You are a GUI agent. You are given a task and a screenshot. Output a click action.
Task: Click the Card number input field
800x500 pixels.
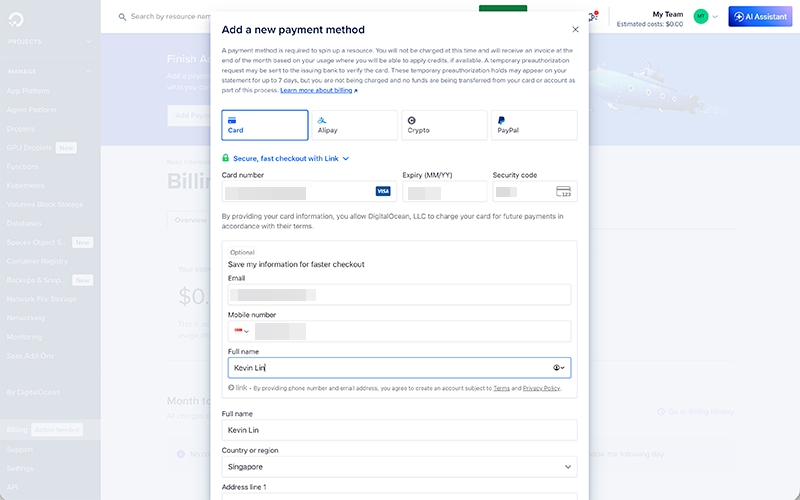(297, 191)
